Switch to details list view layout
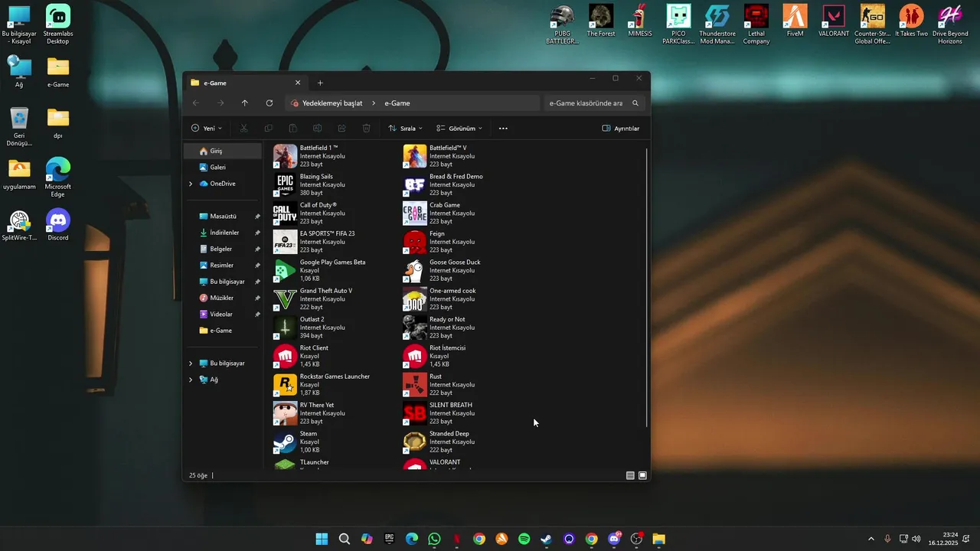980x551 pixels. [x=630, y=475]
